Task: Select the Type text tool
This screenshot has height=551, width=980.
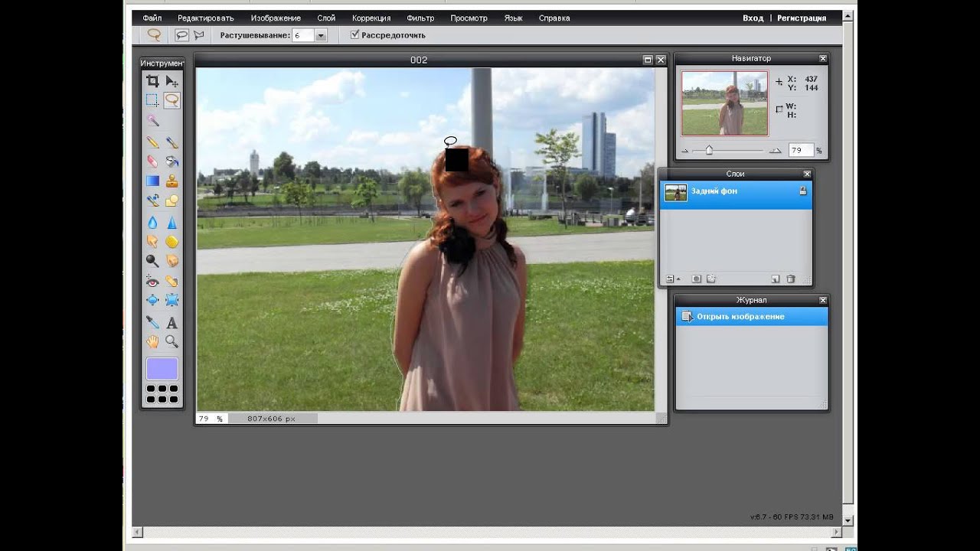Action: tap(171, 322)
